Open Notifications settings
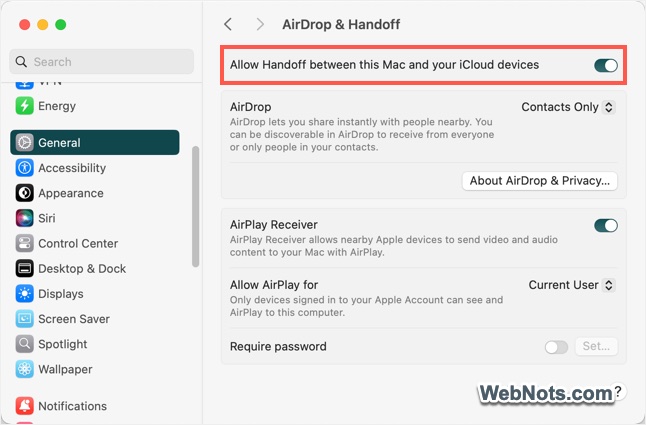Image resolution: width=646 pixels, height=425 pixels. (95, 406)
